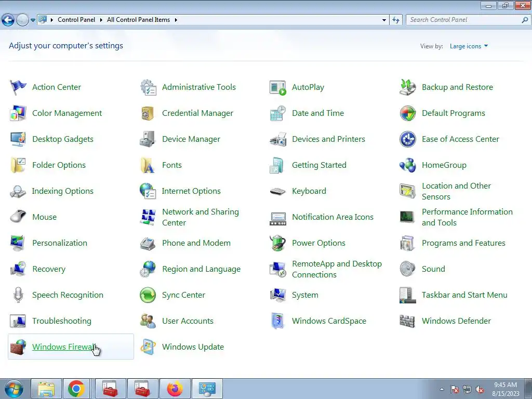
Task: Open the Personalization link
Action: pyautogui.click(x=60, y=243)
